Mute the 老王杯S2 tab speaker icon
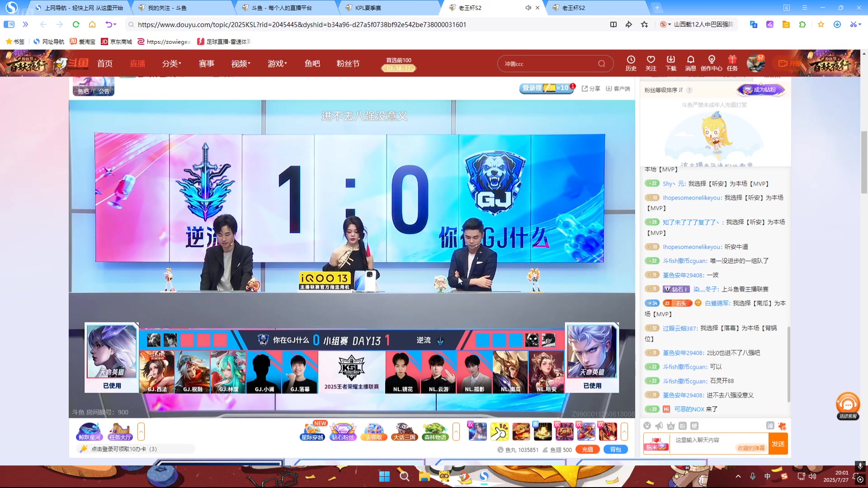 (x=528, y=8)
